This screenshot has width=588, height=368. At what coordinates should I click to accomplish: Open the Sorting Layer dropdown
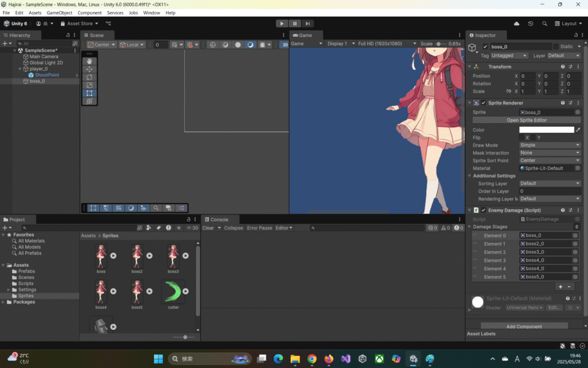click(x=550, y=183)
